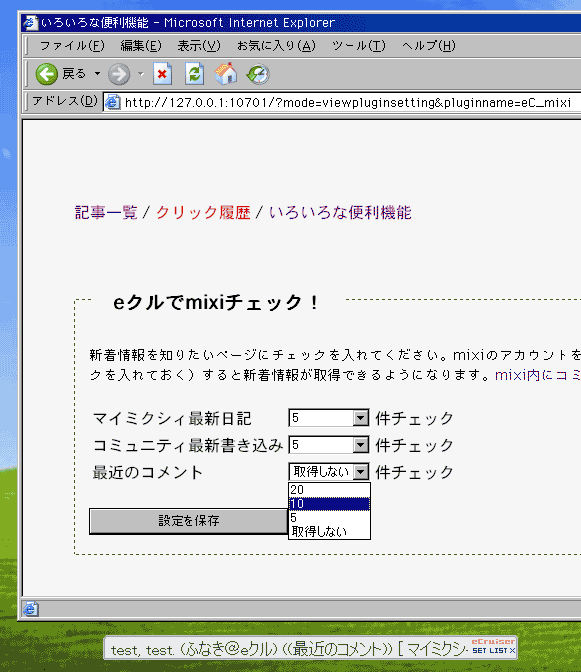Viewport: 581px width, 672px height.
Task: Select 取得しない in the open dropdown list
Action: click(329, 531)
